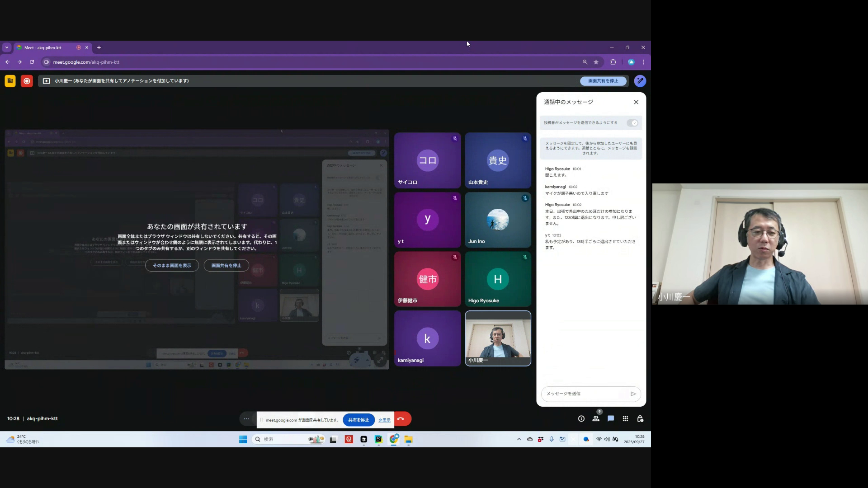
Task: Expand hidden system tray icons
Action: pyautogui.click(x=519, y=439)
